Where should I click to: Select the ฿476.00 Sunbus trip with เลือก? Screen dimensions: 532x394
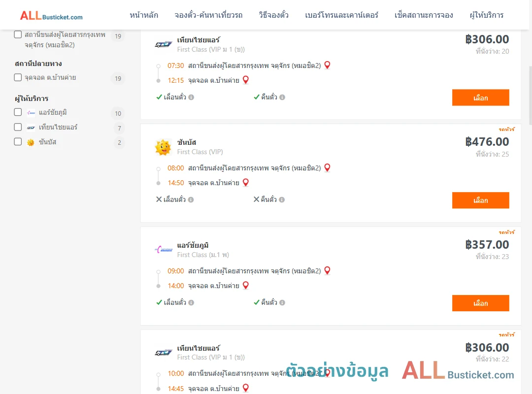480,200
